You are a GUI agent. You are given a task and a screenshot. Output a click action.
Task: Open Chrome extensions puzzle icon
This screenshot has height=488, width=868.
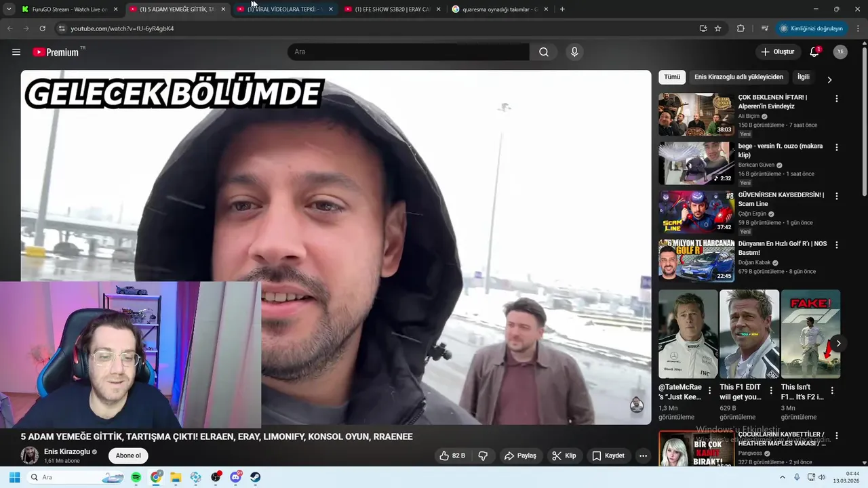pyautogui.click(x=741, y=28)
